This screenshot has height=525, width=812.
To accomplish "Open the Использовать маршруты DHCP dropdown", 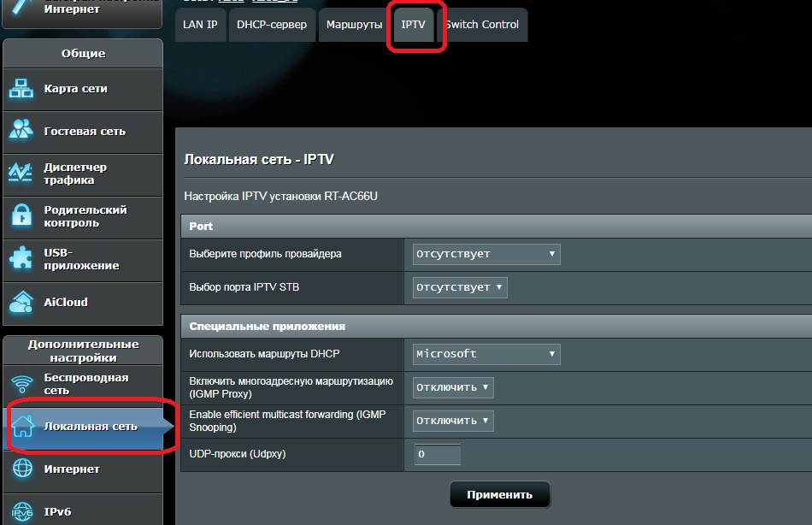I will 486,354.
